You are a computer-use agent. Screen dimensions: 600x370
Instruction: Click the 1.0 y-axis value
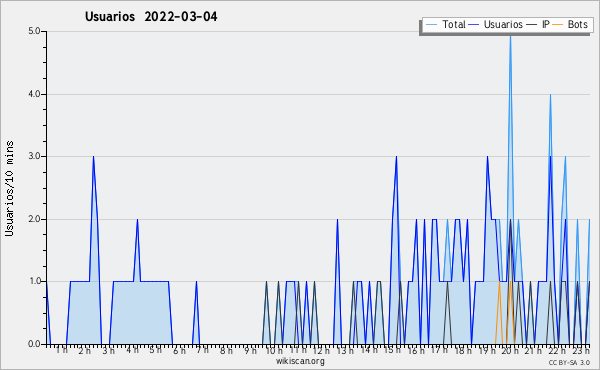tap(34, 281)
